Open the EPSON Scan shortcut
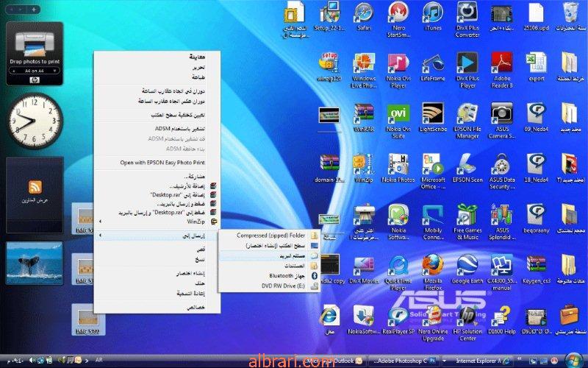The image size is (588, 368). tap(467, 168)
